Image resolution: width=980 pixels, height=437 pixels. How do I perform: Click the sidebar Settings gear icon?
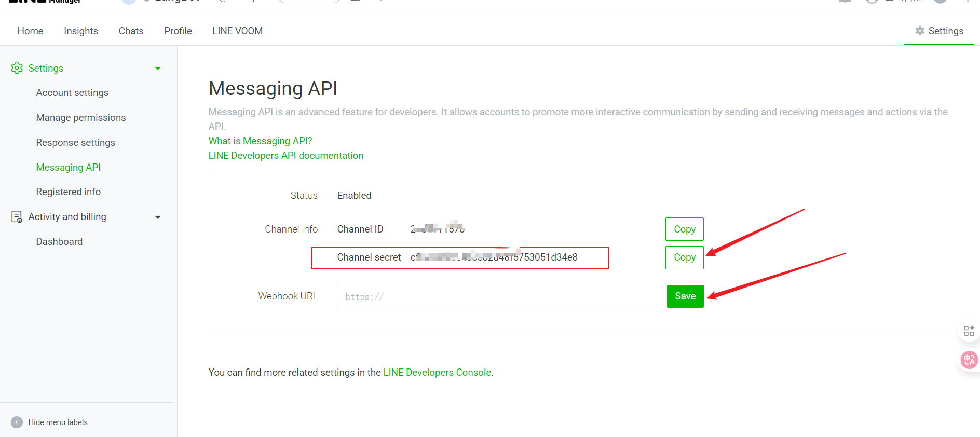pyautogui.click(x=17, y=68)
